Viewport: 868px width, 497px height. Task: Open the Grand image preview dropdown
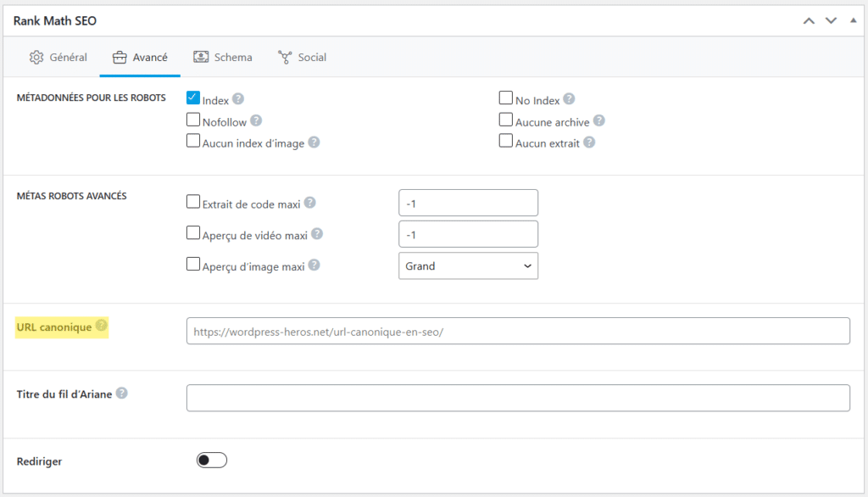[x=468, y=266]
